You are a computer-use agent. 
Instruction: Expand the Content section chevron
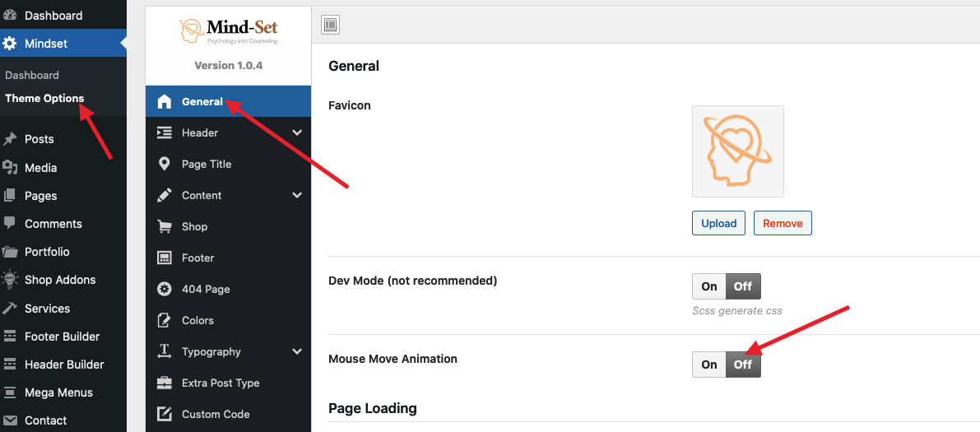297,195
